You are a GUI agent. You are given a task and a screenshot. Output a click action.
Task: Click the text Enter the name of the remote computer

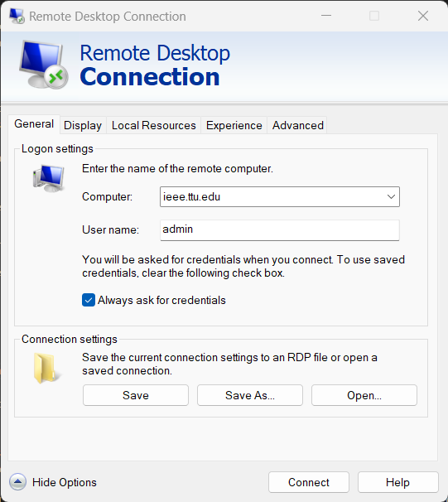click(177, 168)
